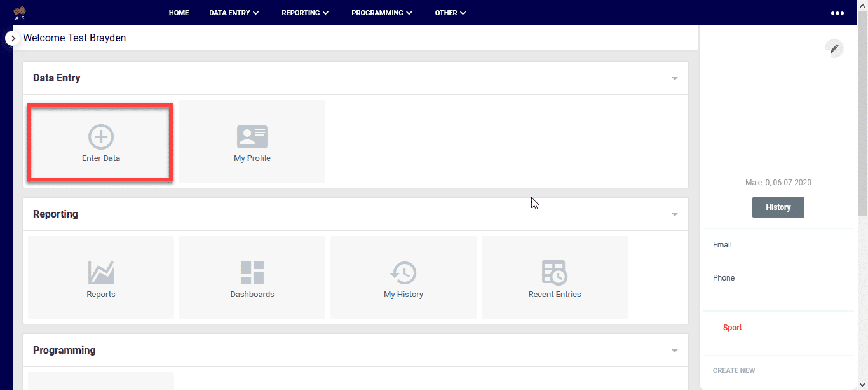Screen dimensions: 868x390
Task: Click the My History label
Action: (x=403, y=295)
